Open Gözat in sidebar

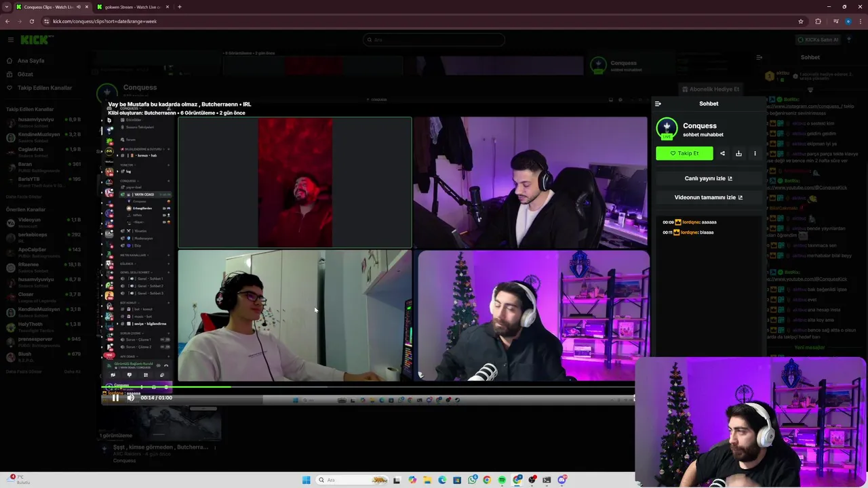point(25,74)
